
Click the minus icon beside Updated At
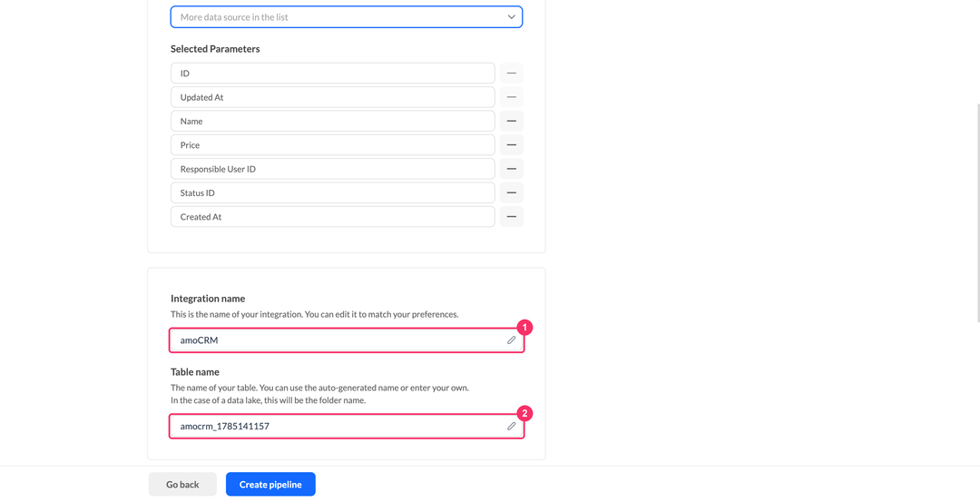pyautogui.click(x=511, y=97)
